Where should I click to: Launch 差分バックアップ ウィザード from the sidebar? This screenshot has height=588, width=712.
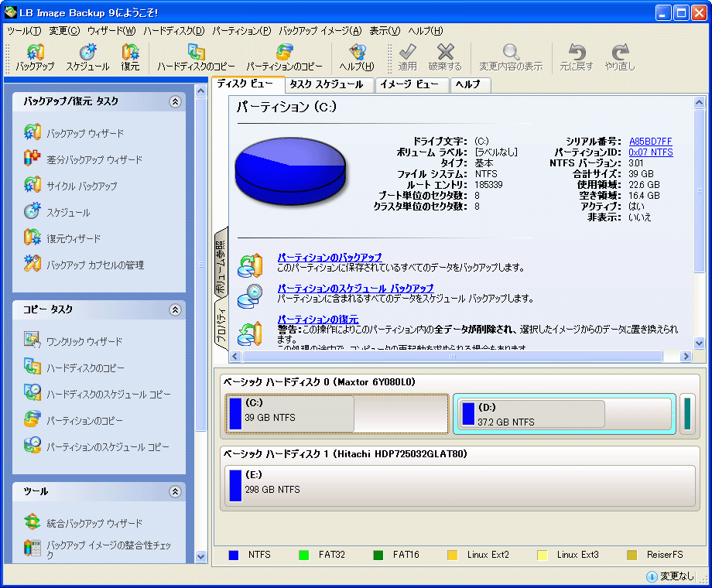point(83,159)
